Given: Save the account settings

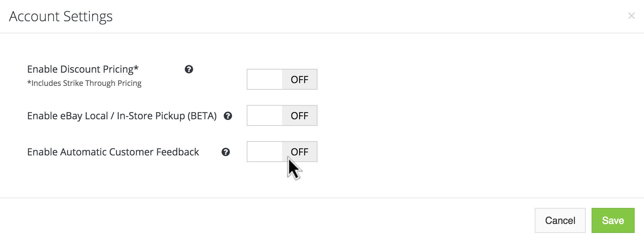Looking at the screenshot, I should [613, 220].
